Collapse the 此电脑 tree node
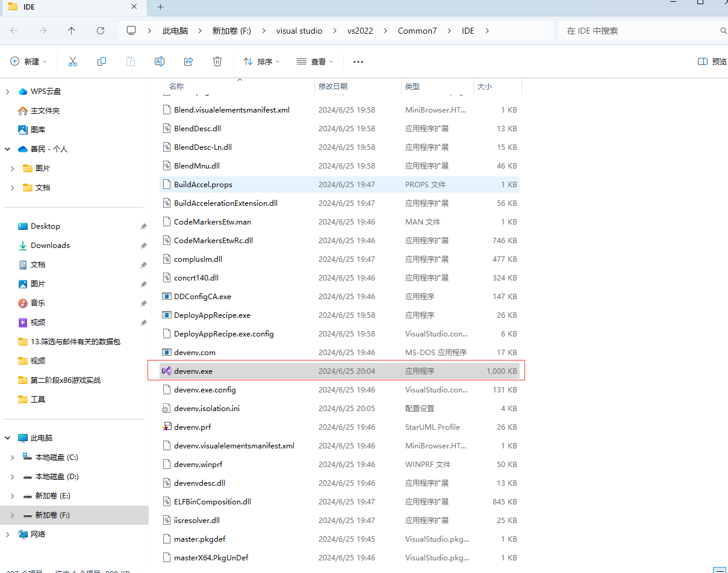 (x=8, y=438)
